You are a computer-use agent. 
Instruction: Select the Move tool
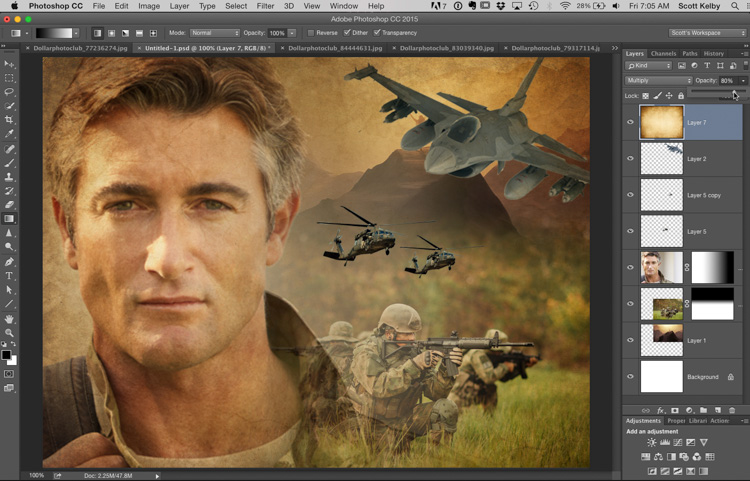click(10, 63)
